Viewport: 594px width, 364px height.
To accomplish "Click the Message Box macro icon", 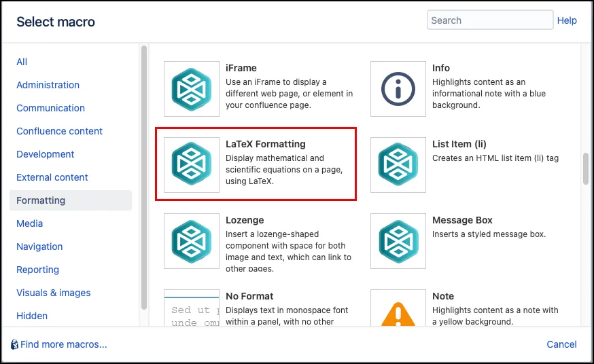I will (x=398, y=241).
